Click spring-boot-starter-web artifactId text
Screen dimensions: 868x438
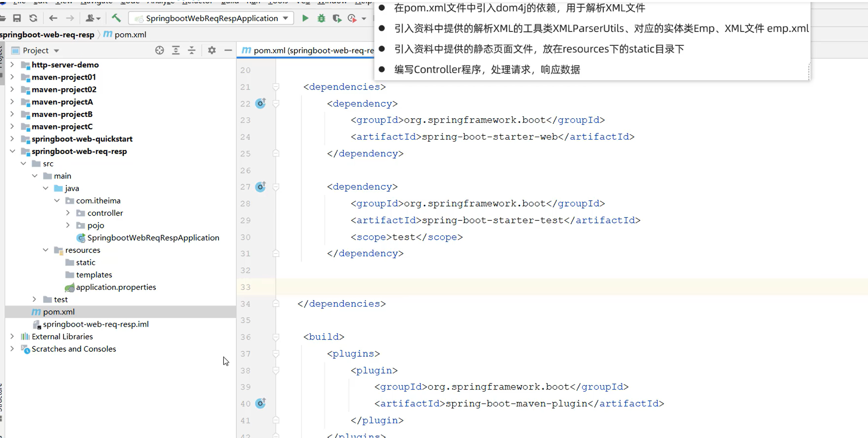(x=490, y=137)
